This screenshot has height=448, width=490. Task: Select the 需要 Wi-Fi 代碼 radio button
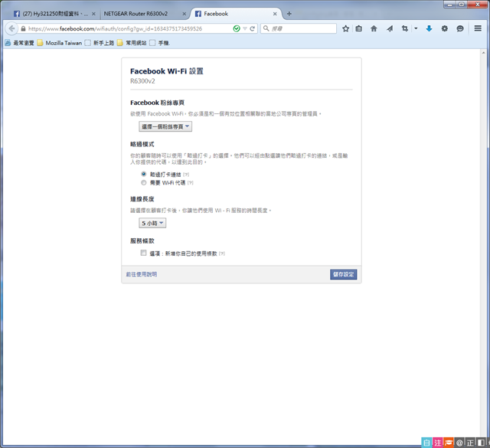pos(144,182)
